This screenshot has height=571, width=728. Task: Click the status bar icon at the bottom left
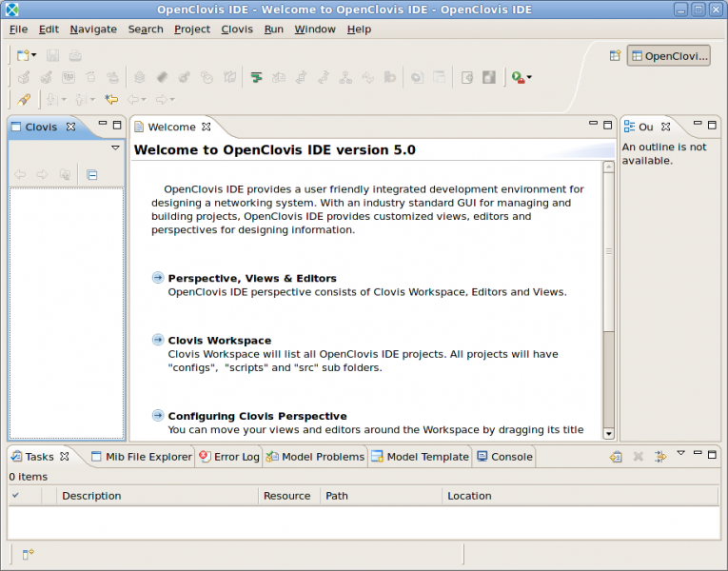tap(28, 553)
